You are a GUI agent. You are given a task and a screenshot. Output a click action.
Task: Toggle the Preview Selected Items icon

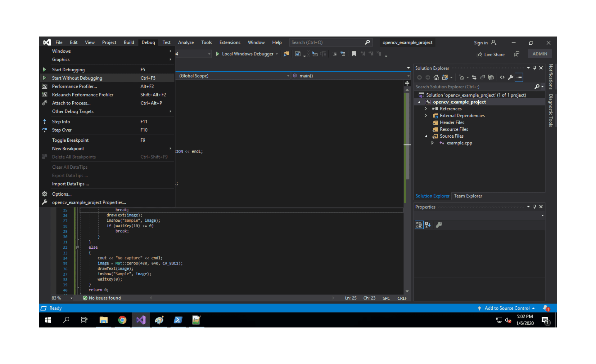tap(519, 78)
